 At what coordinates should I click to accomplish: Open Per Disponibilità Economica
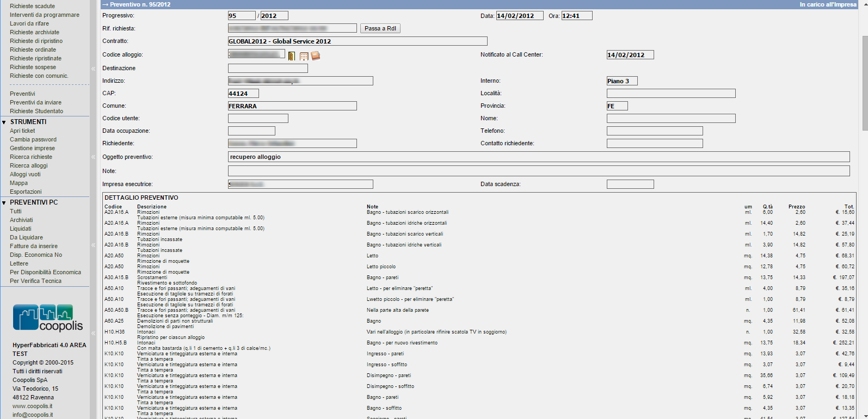(x=45, y=272)
